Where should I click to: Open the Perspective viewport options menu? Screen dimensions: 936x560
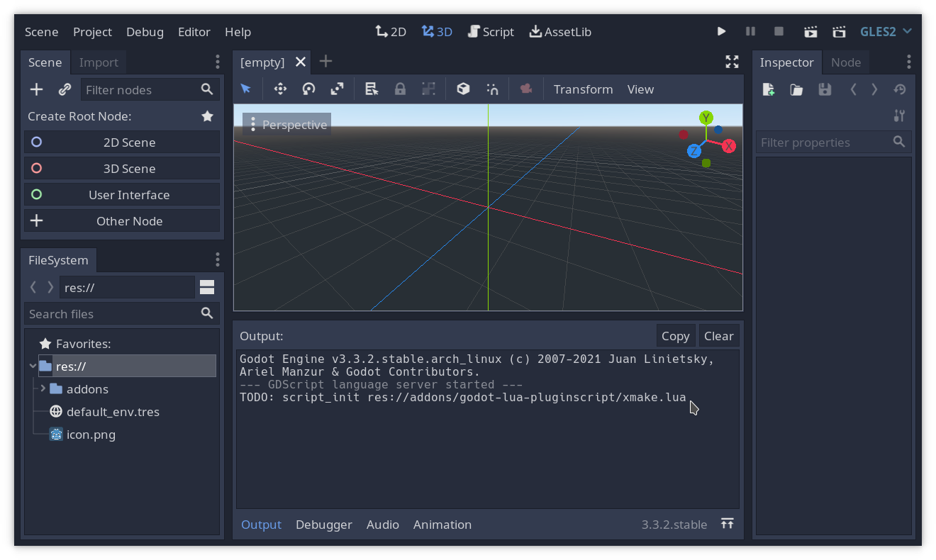tap(287, 125)
